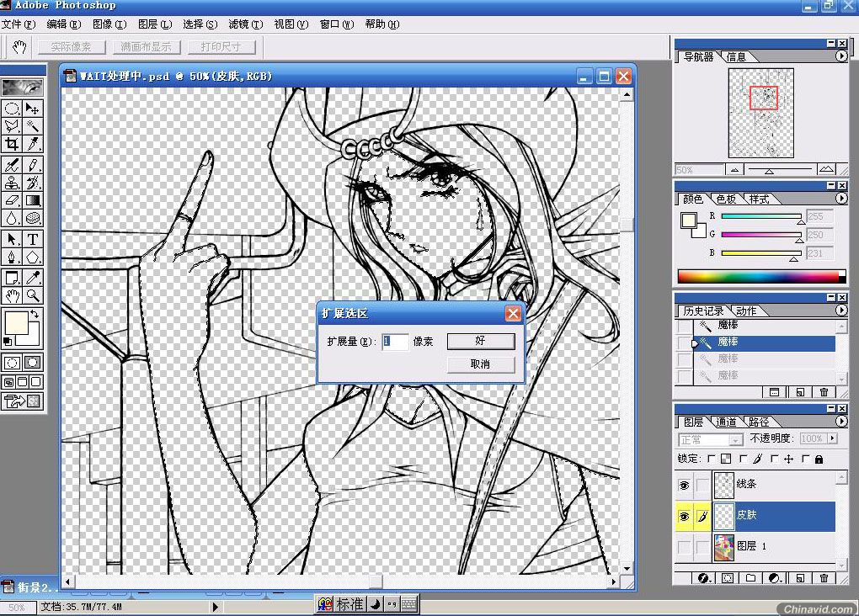This screenshot has width=859, height=616.
Task: Select the Polygonal Lasso tool
Action: [x=12, y=126]
